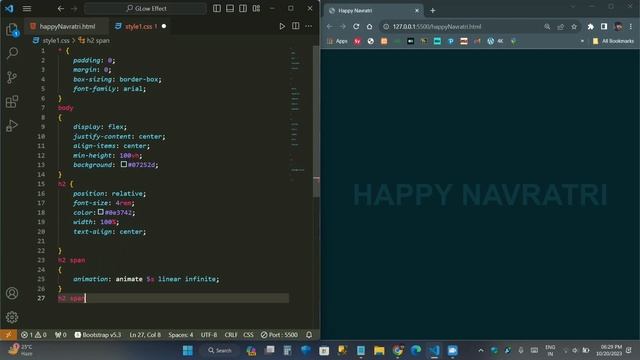Click Ln 27, Col 8 cursor position
640x360 pixels.
click(145, 335)
